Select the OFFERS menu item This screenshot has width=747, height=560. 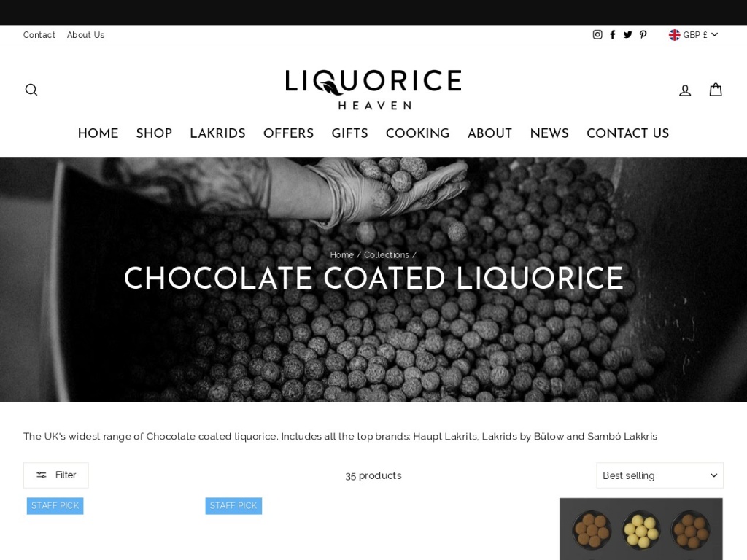click(x=289, y=133)
